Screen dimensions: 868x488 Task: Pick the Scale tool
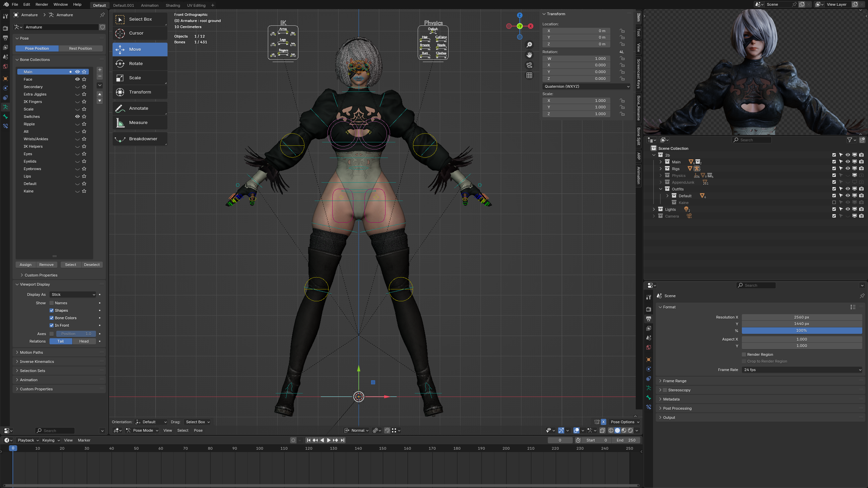click(140, 78)
